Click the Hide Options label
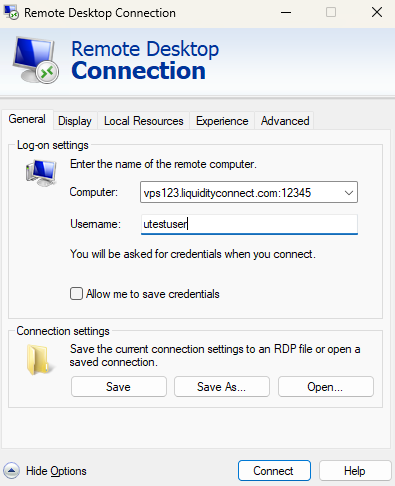 point(56,471)
